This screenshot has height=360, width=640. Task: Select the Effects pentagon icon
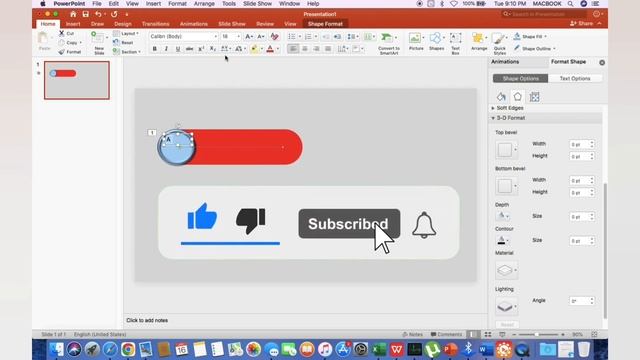[518, 97]
